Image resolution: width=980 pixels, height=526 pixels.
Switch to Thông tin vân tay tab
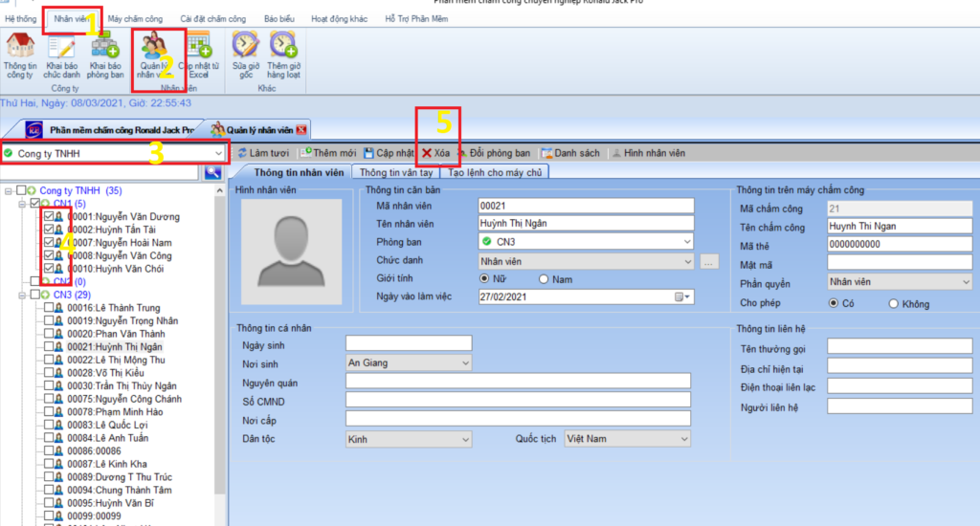point(396,172)
